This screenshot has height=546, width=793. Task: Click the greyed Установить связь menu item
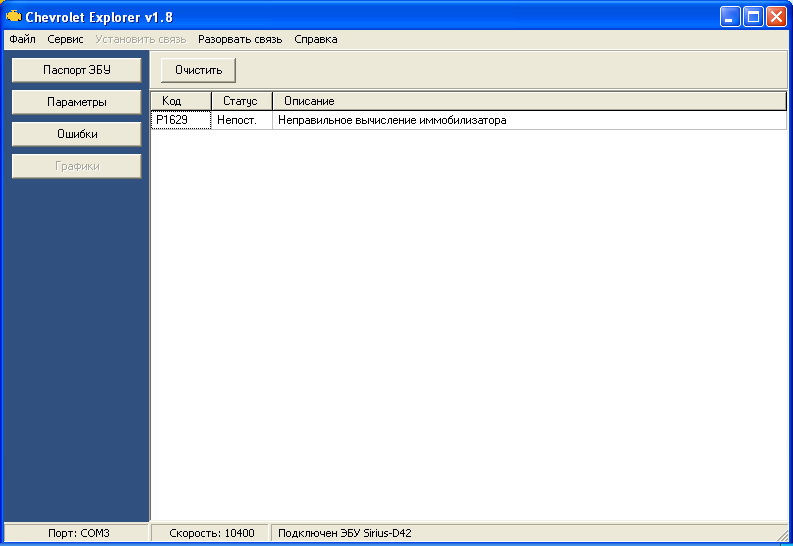coord(141,39)
